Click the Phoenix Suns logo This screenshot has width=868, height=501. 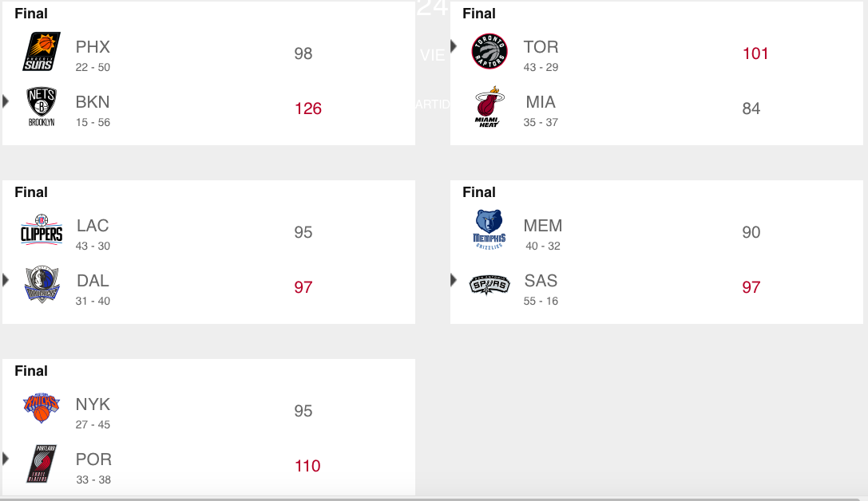pos(42,52)
